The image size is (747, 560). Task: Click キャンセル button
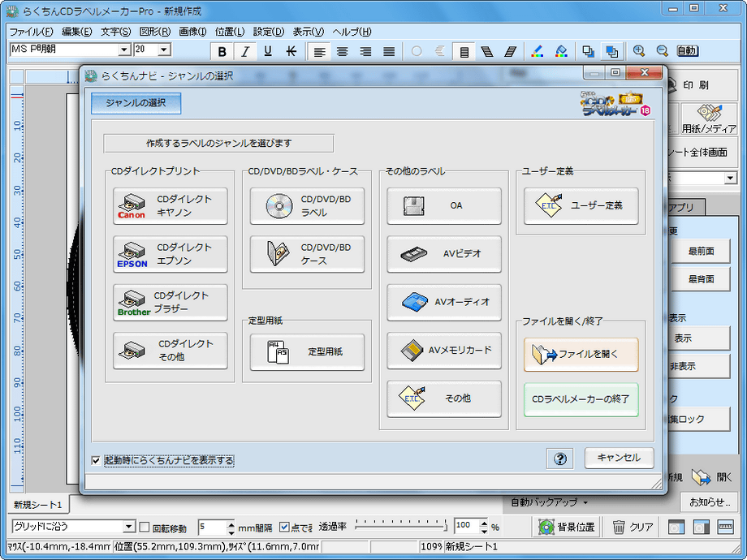tap(619, 458)
